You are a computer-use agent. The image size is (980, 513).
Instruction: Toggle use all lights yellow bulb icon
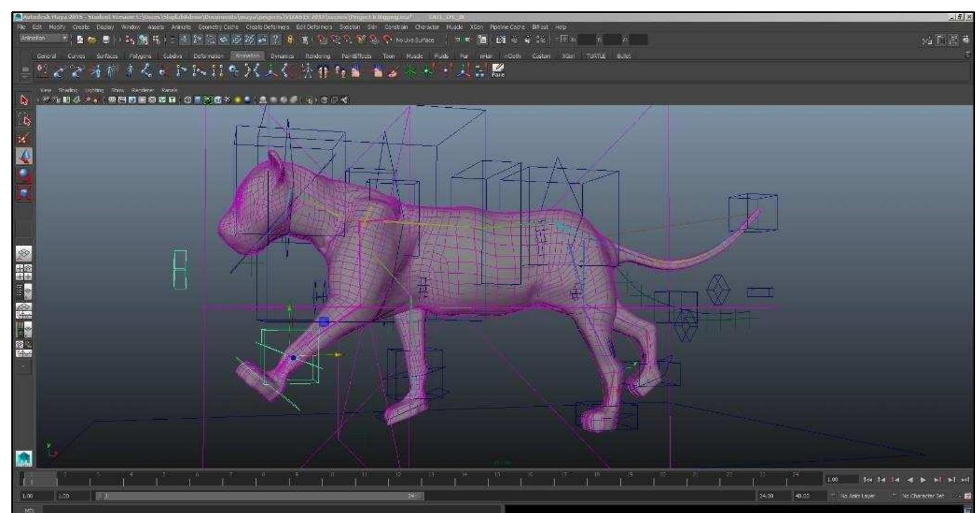click(237, 100)
